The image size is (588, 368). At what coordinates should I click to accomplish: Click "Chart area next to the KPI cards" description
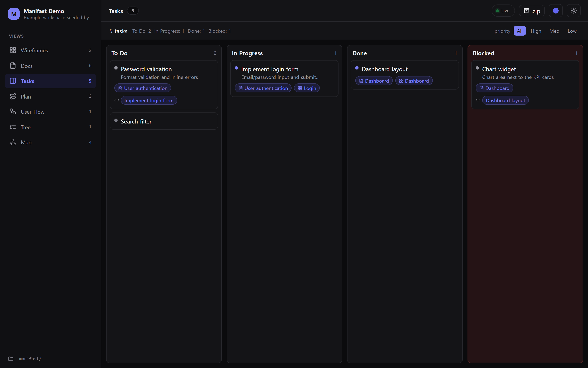(x=518, y=77)
